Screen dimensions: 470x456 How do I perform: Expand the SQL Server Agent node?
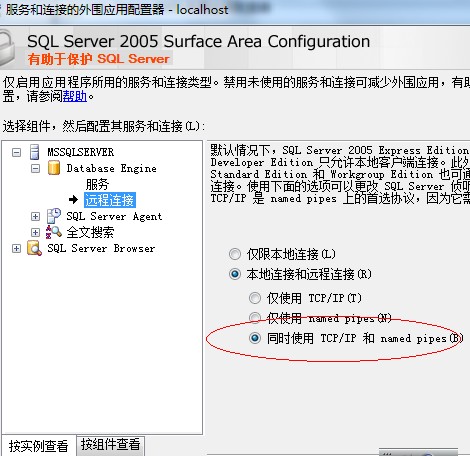35,217
